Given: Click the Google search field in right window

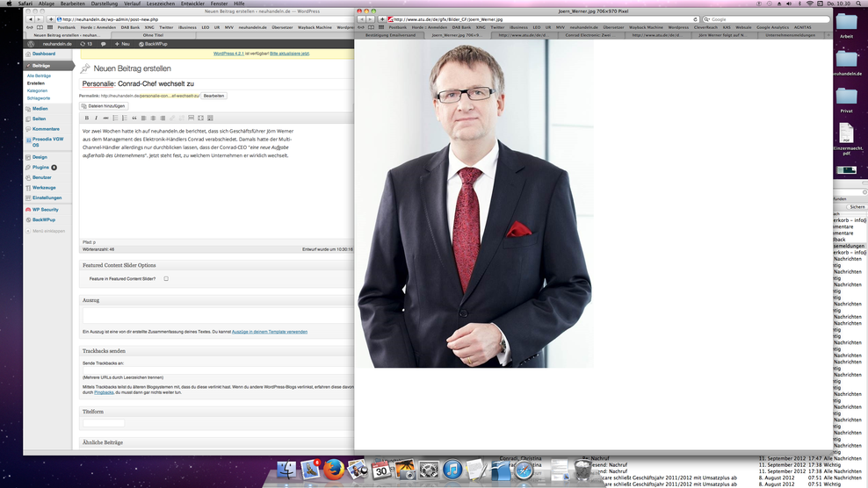Looking at the screenshot, I should tap(766, 19).
